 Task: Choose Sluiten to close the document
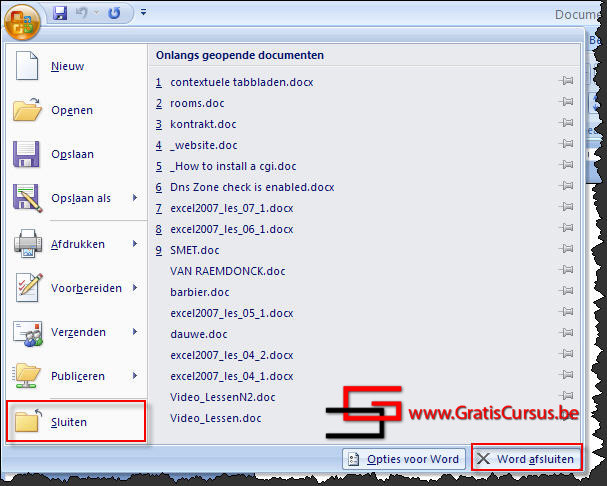[x=76, y=421]
